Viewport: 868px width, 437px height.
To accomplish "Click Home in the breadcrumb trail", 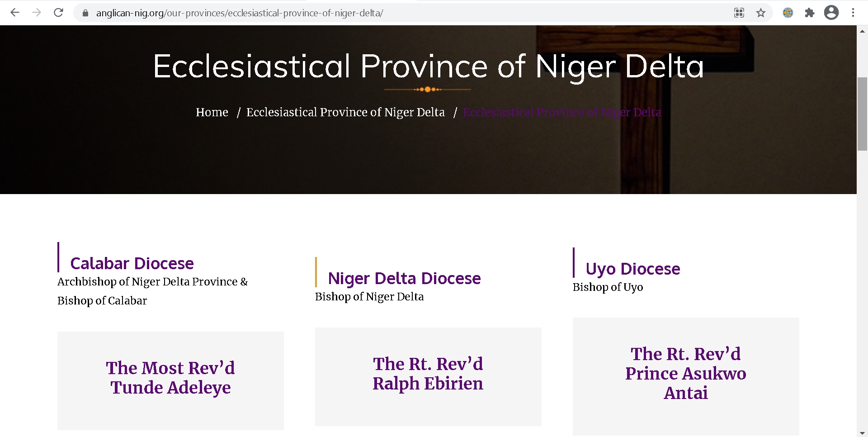I will click(x=212, y=112).
